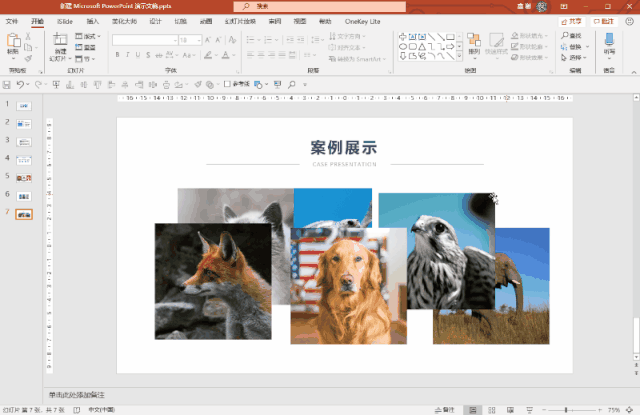
Task: Click the Share (共享) button
Action: [573, 20]
